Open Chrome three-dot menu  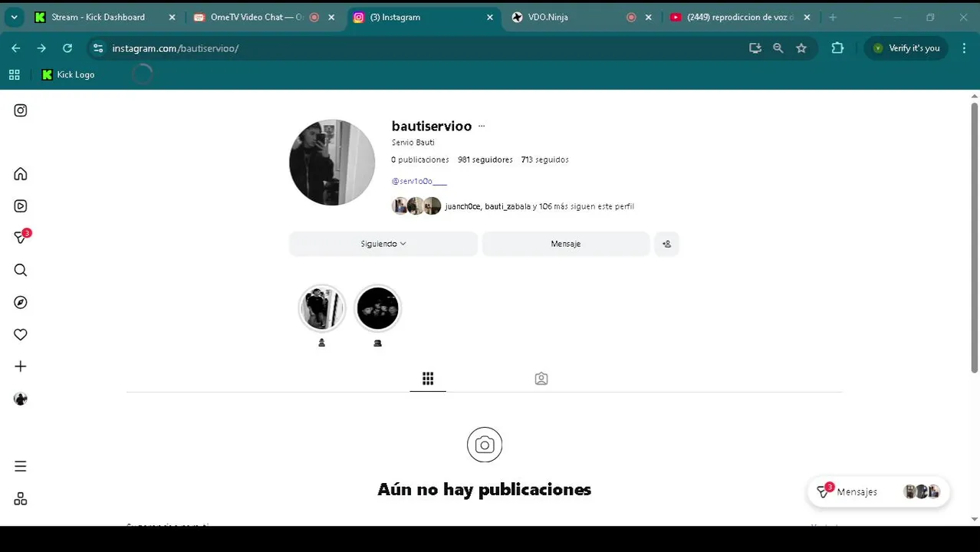964,48
